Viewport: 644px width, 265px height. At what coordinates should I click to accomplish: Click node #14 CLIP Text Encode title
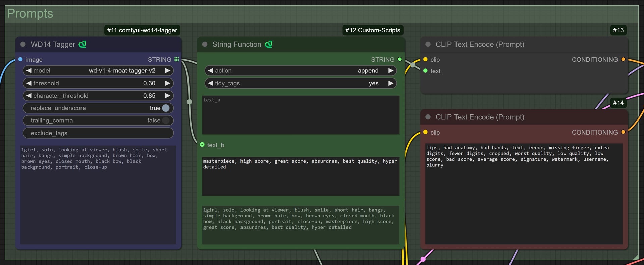480,117
